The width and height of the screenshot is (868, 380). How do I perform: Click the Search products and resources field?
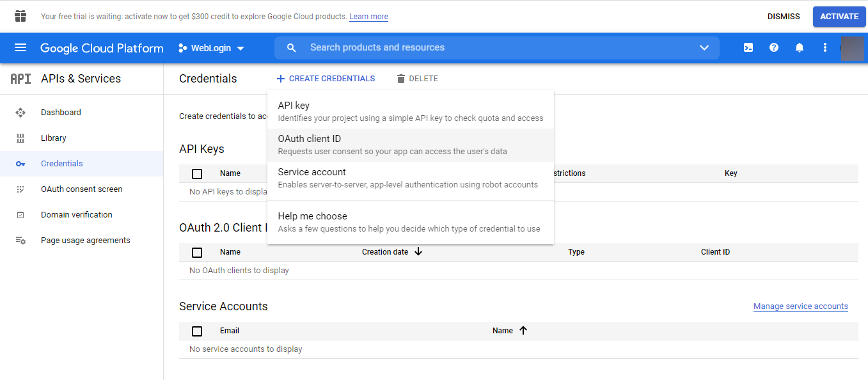click(497, 48)
